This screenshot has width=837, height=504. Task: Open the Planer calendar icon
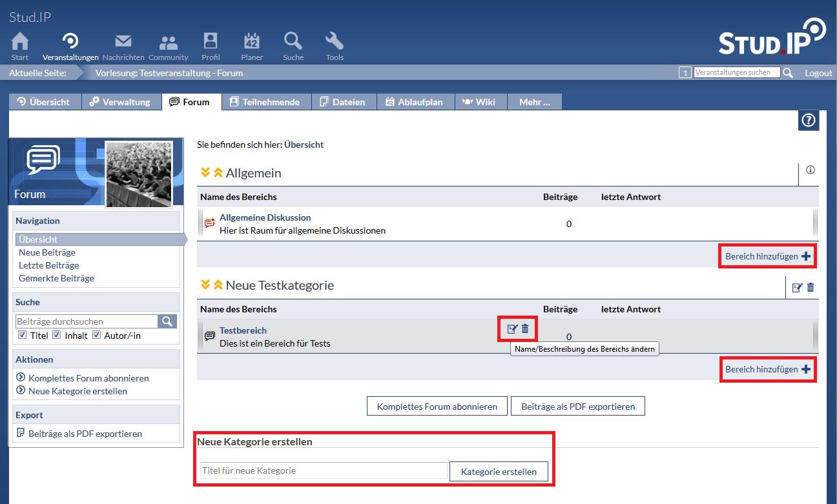tap(251, 42)
